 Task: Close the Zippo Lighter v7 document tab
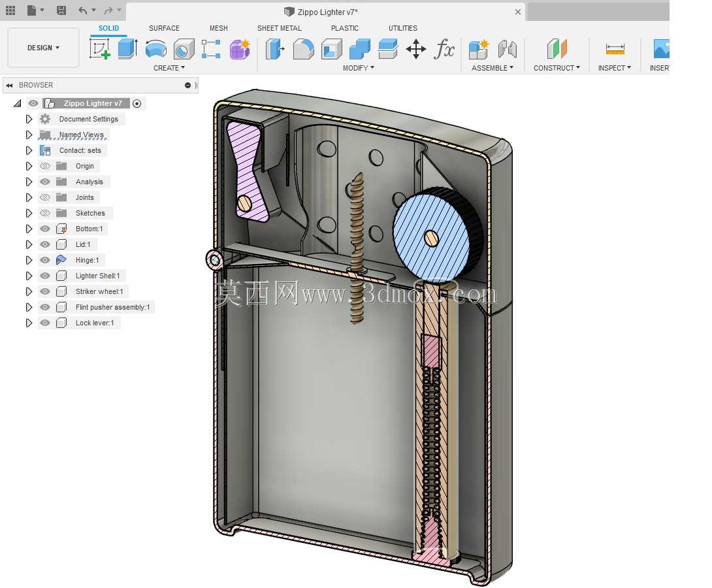(517, 12)
